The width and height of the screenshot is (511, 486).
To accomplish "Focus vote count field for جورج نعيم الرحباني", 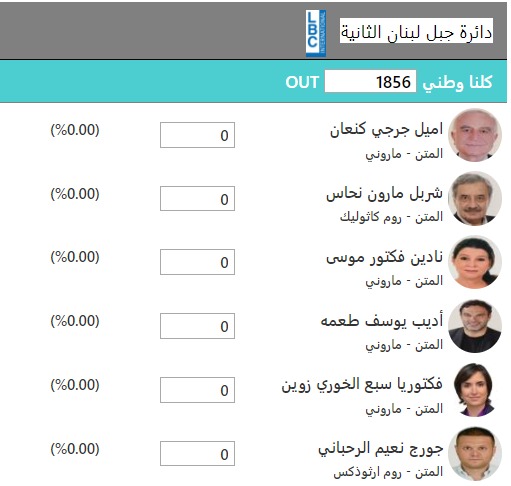I will [x=197, y=454].
